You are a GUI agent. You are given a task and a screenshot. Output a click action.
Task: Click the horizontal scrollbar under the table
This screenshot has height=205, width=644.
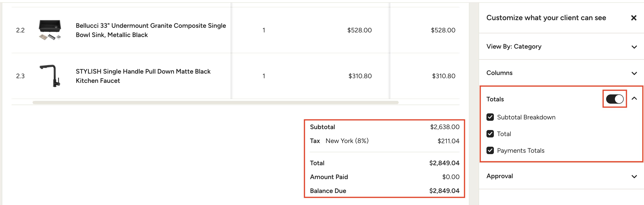tap(215, 102)
